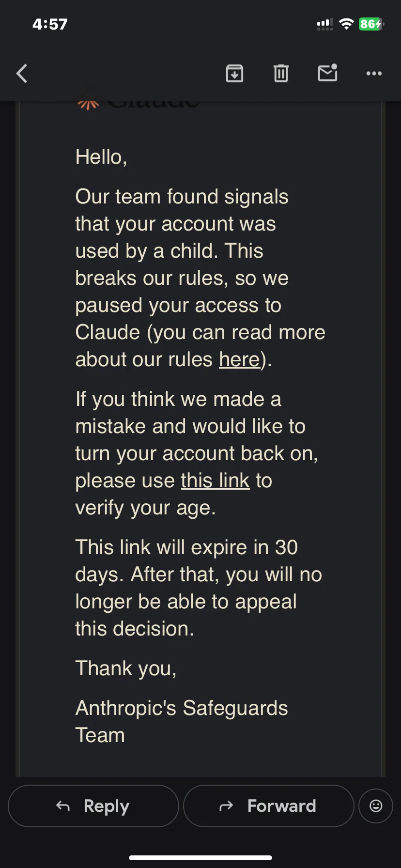Tap the "Anthropic's Safeguards Team" signature
The image size is (401, 868).
(x=182, y=721)
